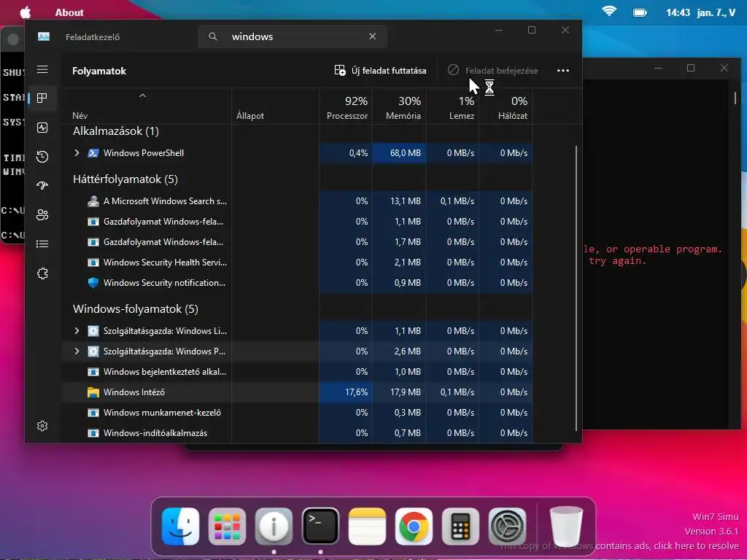The width and height of the screenshot is (747, 560).
Task: Clear the search text with X icon
Action: (373, 36)
